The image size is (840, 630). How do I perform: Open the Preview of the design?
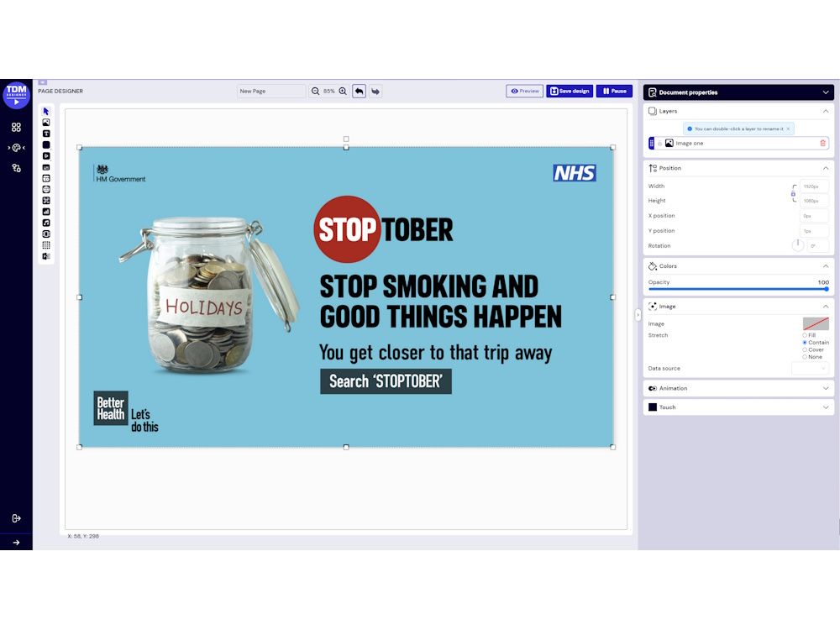524,91
